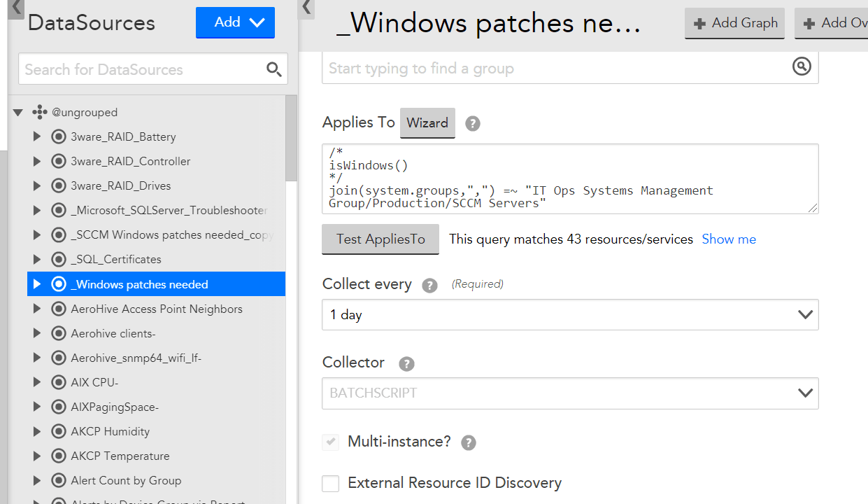Expand the _Windows patches needed node

(37, 284)
